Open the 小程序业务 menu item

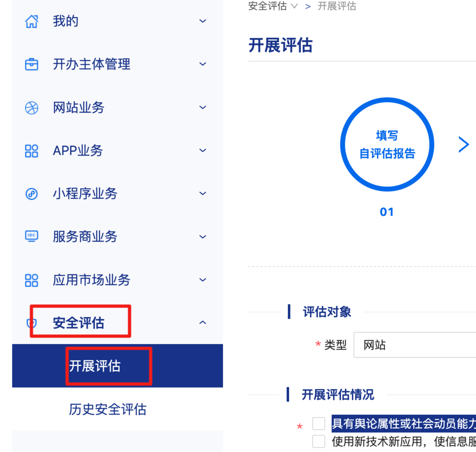pyautogui.click(x=118, y=194)
